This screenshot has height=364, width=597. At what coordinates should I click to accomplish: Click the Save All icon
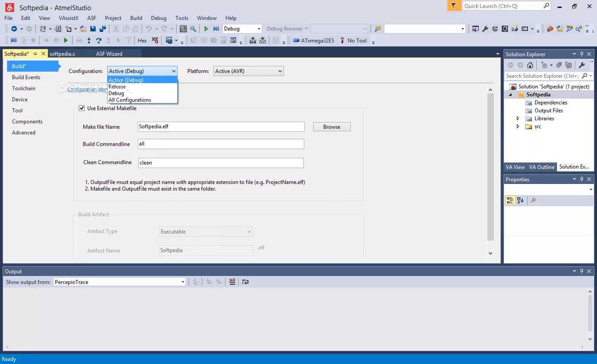coord(103,29)
